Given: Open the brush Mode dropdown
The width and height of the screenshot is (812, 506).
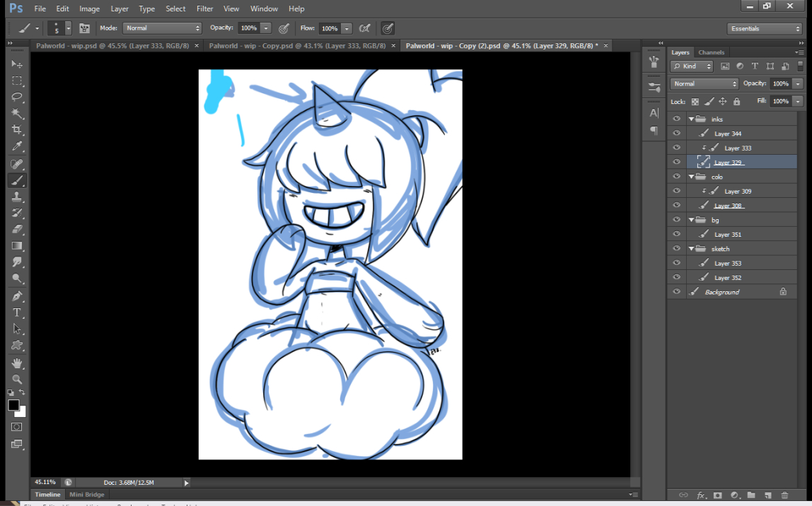Looking at the screenshot, I should (162, 28).
